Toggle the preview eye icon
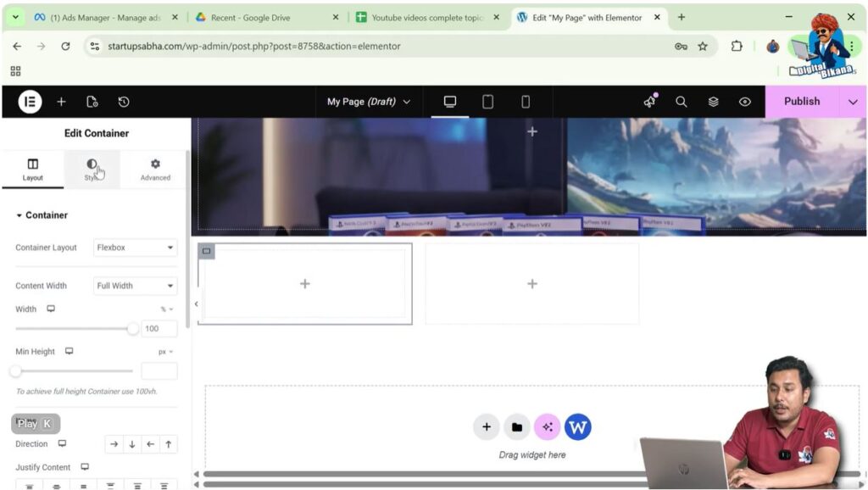The width and height of the screenshot is (868, 490). 744,102
